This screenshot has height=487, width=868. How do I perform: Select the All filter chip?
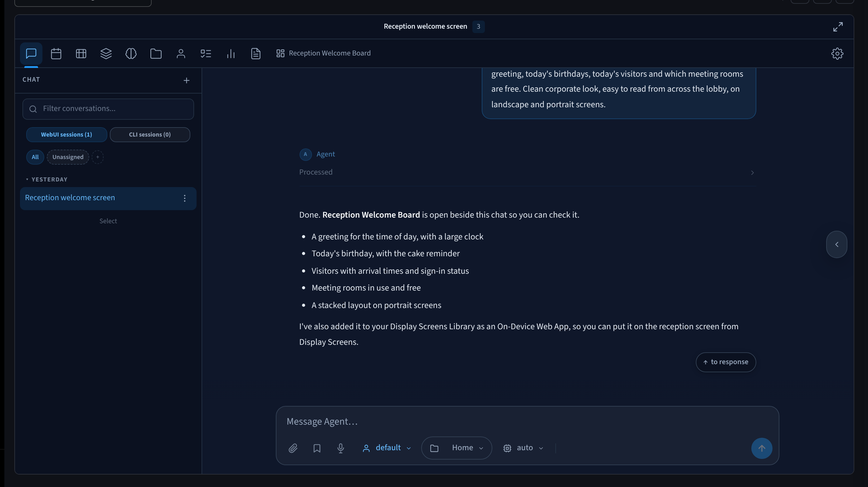[x=35, y=157]
